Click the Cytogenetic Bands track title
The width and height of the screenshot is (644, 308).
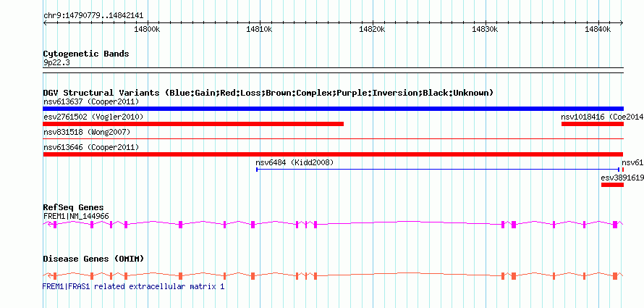[x=86, y=54]
